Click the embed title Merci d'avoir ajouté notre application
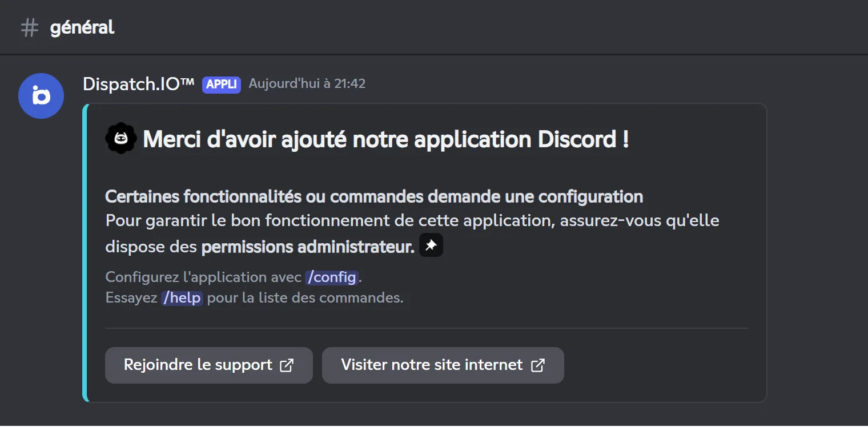868x427 pixels. tap(386, 139)
